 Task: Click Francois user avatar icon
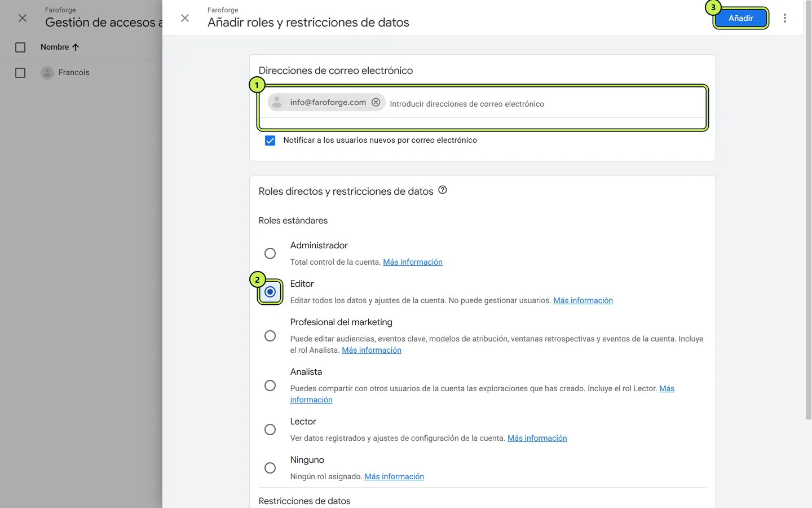click(47, 72)
